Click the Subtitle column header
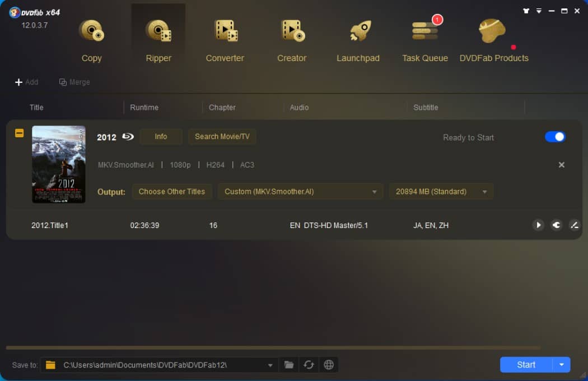This screenshot has height=381, width=588. 426,108
